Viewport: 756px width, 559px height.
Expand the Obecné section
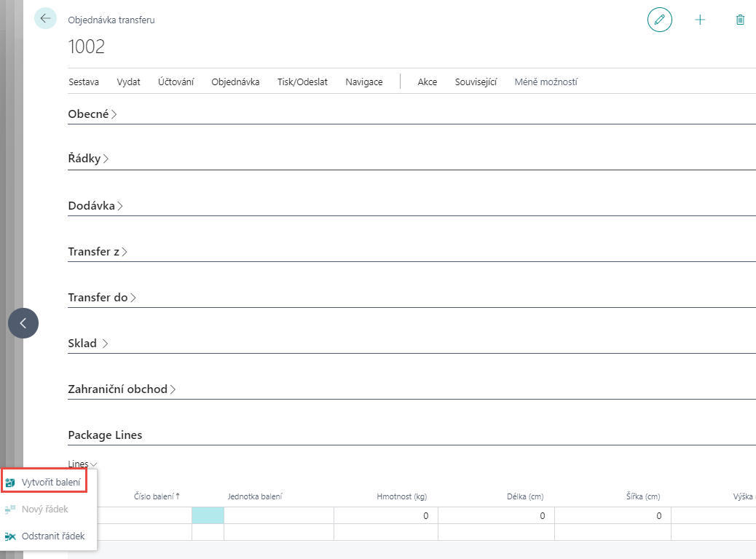click(92, 114)
